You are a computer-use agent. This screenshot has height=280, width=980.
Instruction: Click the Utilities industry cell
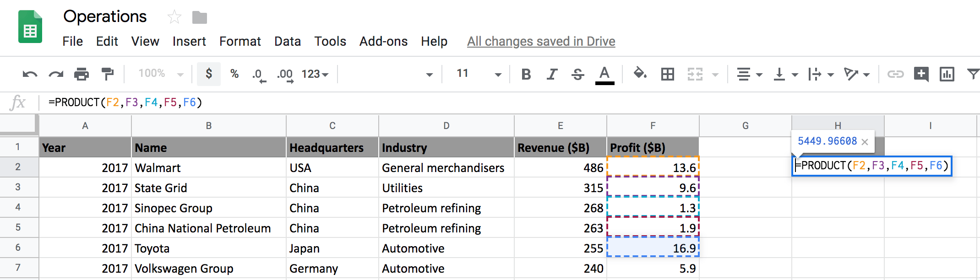[x=446, y=188]
